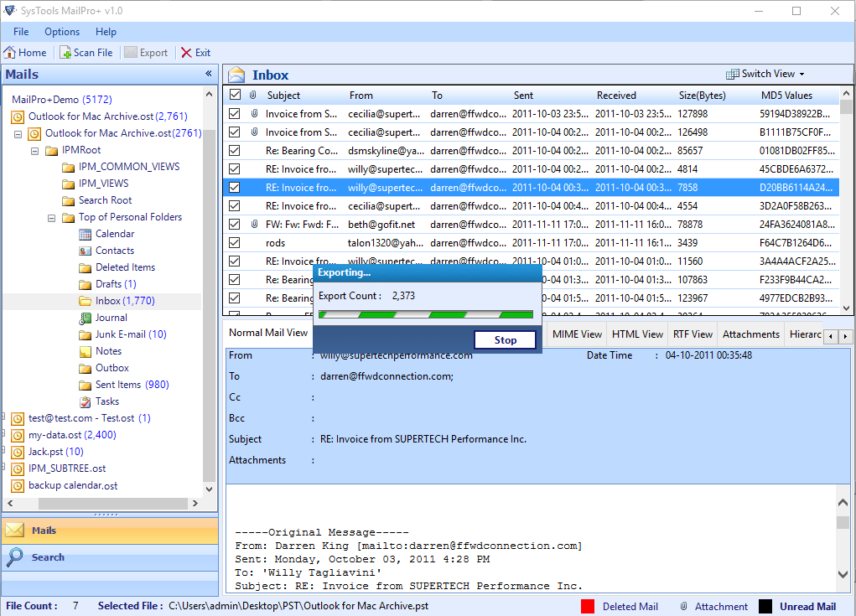
Task: Click the Export envelope icon
Action: click(x=131, y=52)
